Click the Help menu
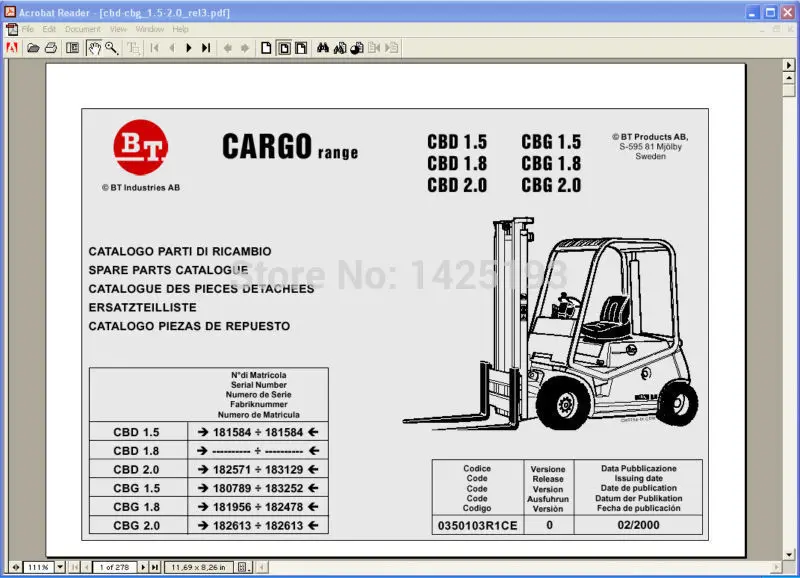The width and height of the screenshot is (800, 578). coord(180,29)
